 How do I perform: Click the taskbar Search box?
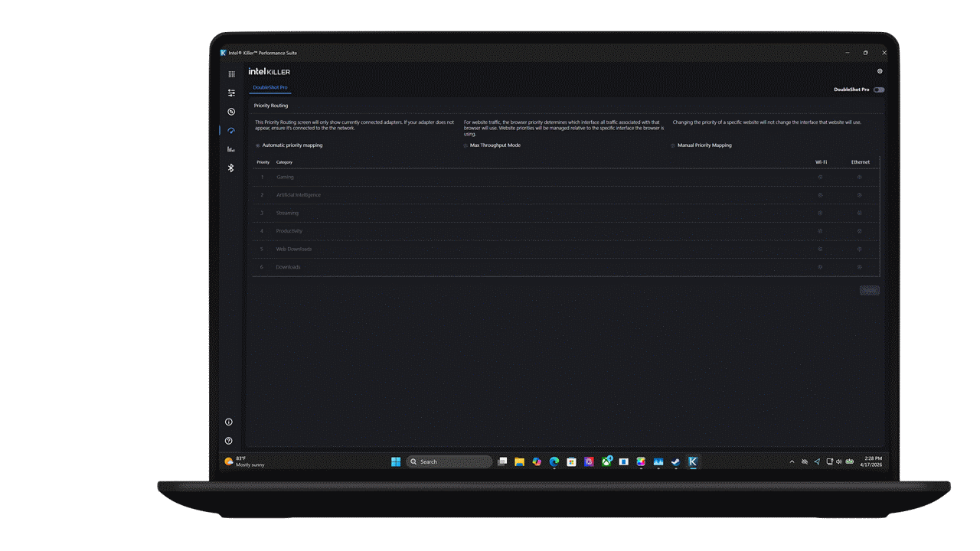coord(449,461)
